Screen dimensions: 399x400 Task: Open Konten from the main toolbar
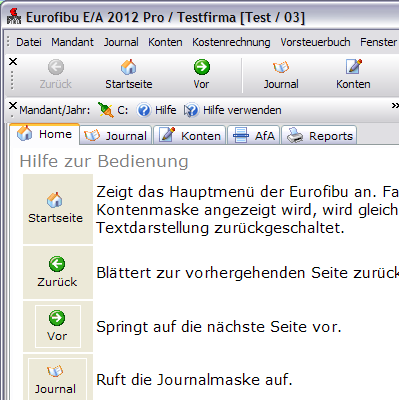tap(353, 67)
